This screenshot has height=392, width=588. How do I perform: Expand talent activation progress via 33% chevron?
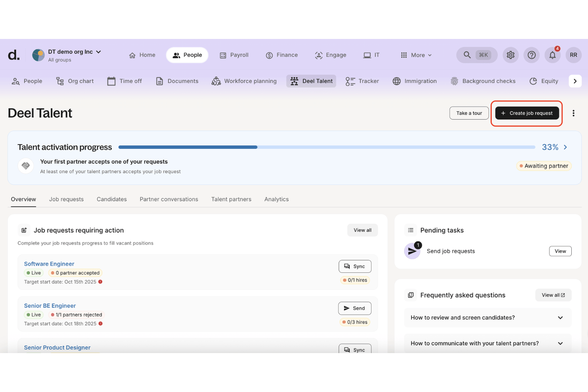coord(565,147)
